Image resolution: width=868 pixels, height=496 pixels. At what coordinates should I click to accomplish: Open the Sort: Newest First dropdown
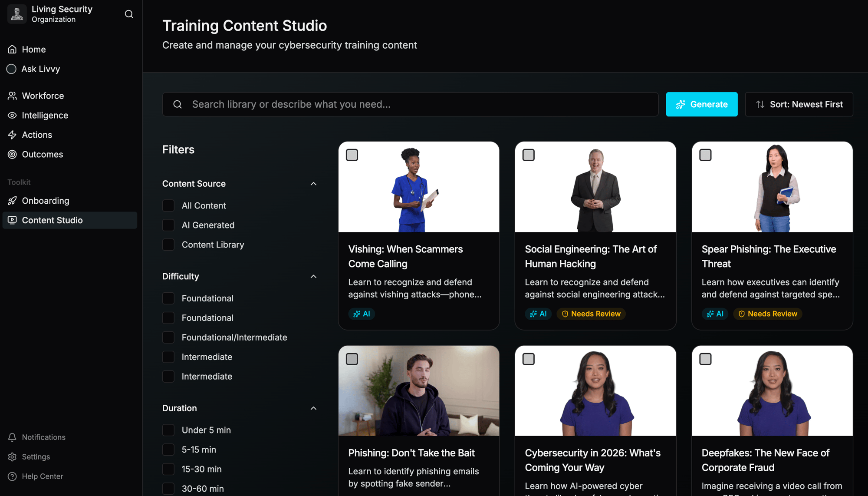(x=799, y=104)
